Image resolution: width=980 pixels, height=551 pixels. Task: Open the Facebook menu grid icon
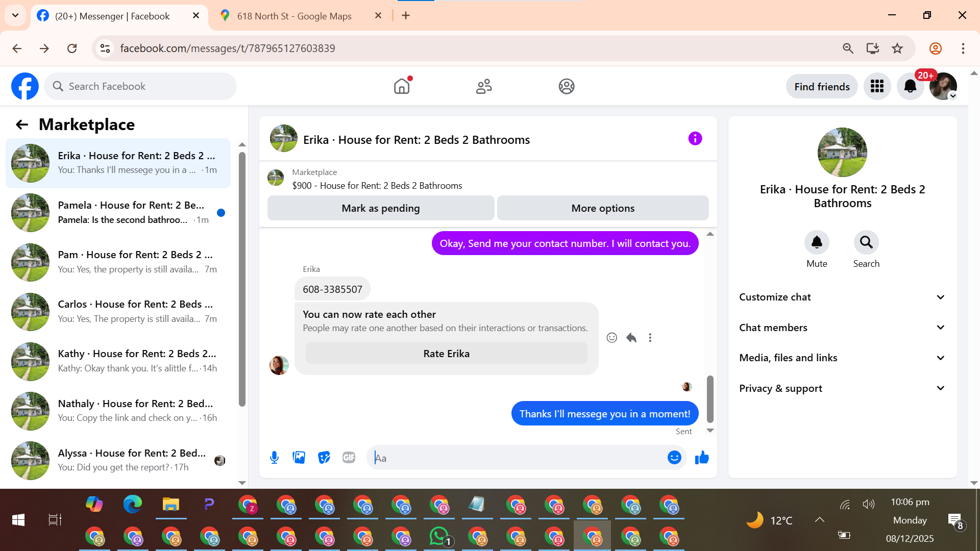point(877,86)
